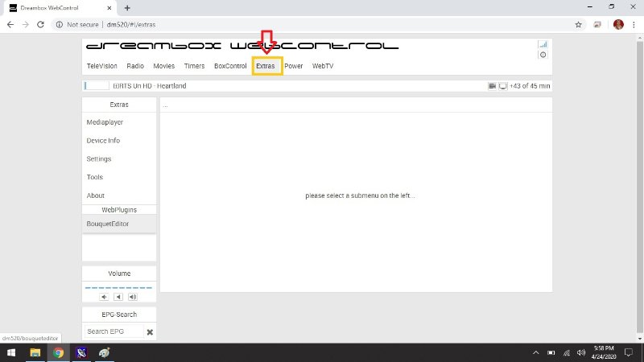Open the signal strength meter icon
Viewport: 644px width, 362px height.
click(x=543, y=44)
